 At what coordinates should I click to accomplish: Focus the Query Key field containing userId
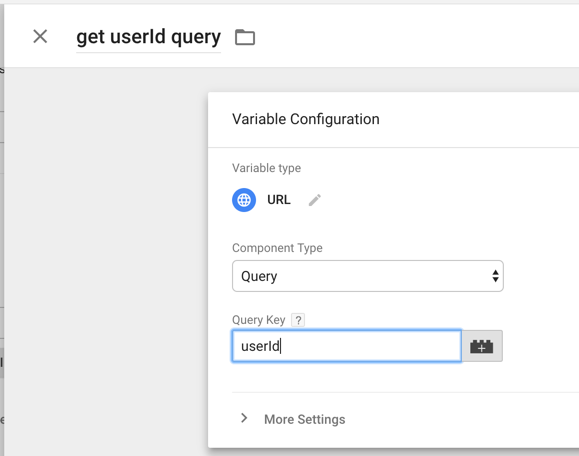pos(346,346)
